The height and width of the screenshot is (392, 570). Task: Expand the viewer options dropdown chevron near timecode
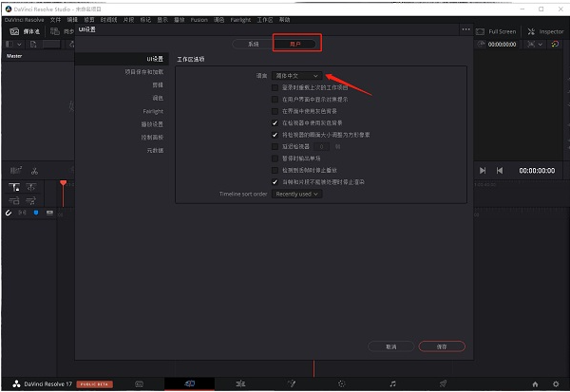541,45
